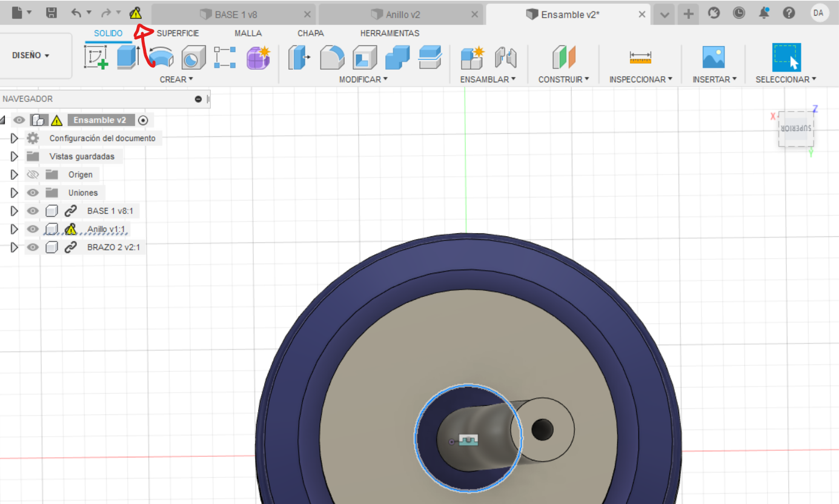This screenshot has width=839, height=504.
Task: Select the Shell tool
Action: 365,58
